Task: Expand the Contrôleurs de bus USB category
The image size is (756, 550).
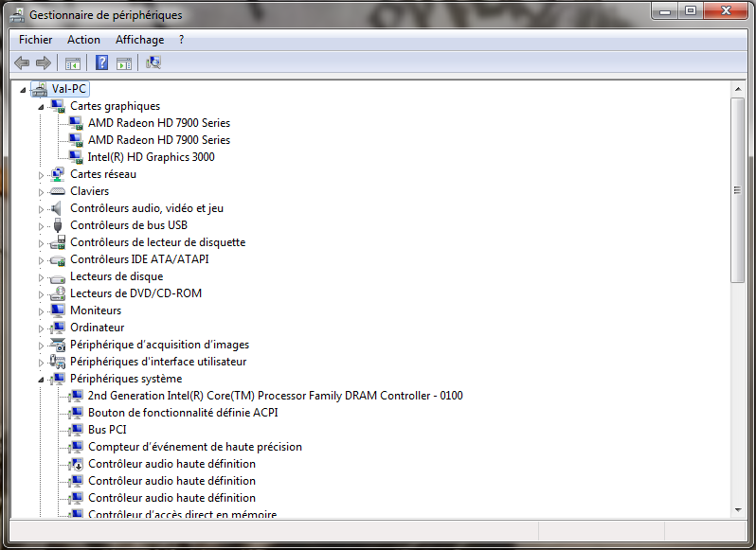Action: pos(41,226)
